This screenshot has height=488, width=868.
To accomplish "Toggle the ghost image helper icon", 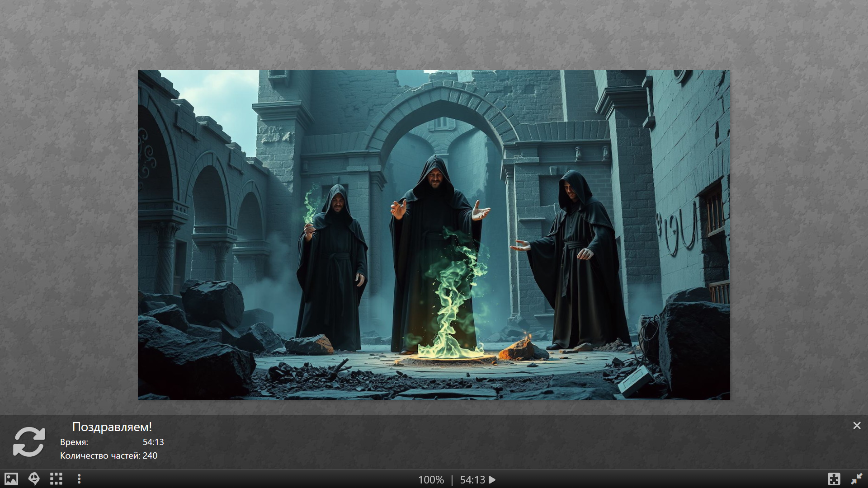I will (34, 479).
